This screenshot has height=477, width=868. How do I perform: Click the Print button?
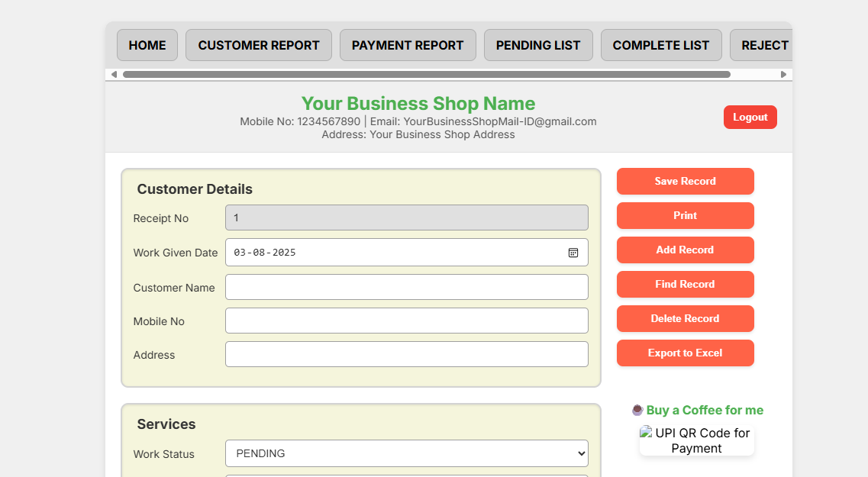click(685, 215)
